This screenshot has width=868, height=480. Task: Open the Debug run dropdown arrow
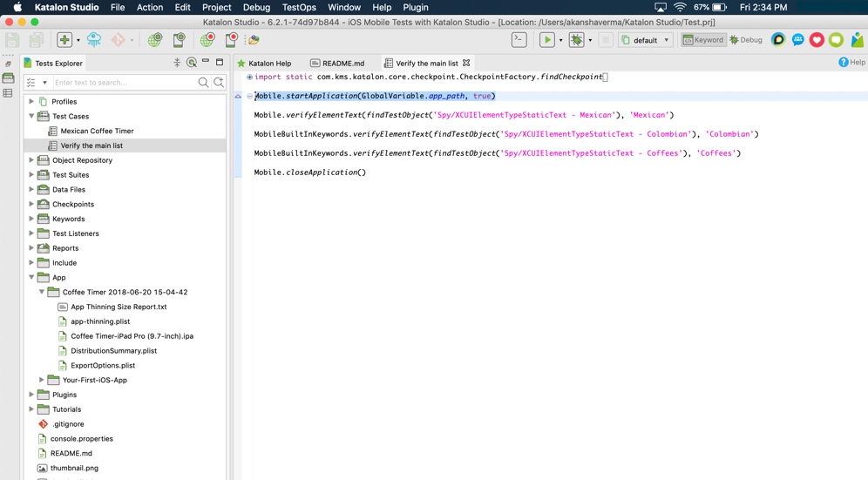590,40
